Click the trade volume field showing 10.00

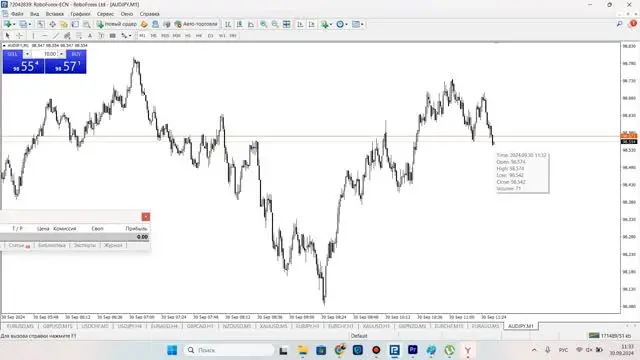[45, 54]
